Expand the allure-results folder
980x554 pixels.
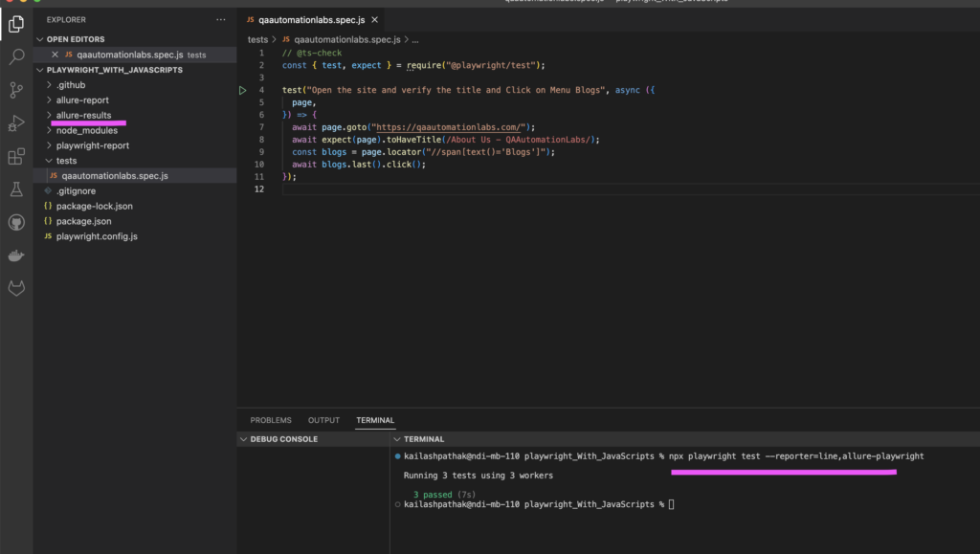(49, 115)
